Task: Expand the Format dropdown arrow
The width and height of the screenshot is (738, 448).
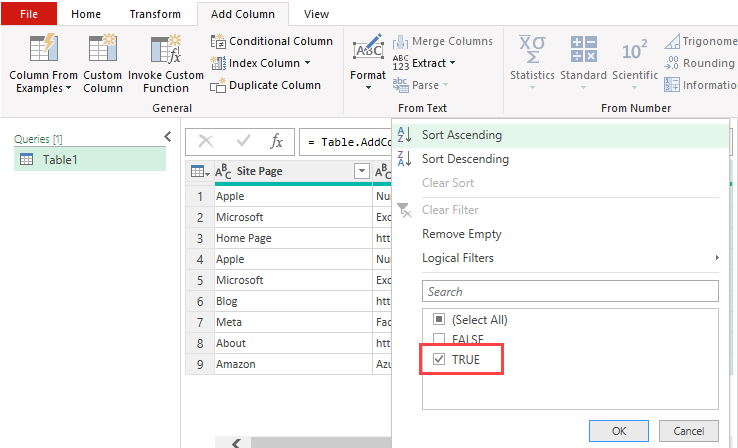Action: (x=368, y=88)
